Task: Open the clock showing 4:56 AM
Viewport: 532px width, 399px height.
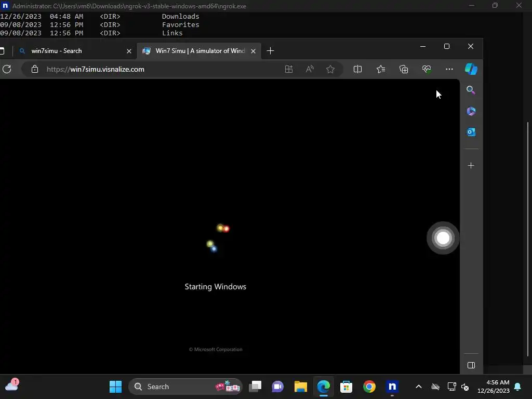Action: (x=494, y=387)
